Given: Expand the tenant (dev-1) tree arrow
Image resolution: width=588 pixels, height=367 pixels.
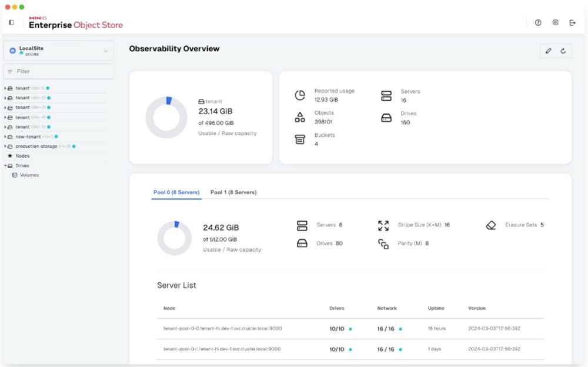Looking at the screenshot, I should pos(5,88).
